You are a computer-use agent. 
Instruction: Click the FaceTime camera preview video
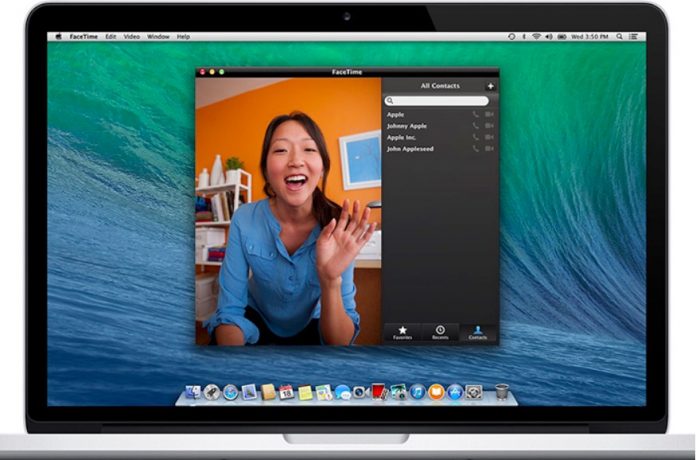pos(289,211)
